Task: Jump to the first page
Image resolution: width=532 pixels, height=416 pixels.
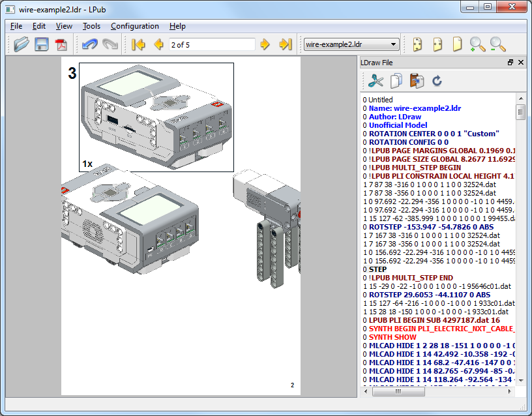Action: click(x=138, y=44)
